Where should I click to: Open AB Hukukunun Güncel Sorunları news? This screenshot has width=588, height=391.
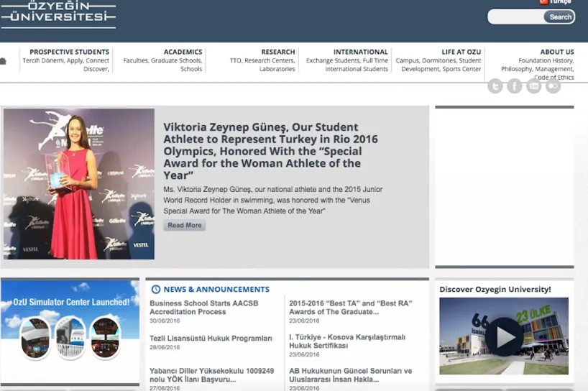(351, 375)
